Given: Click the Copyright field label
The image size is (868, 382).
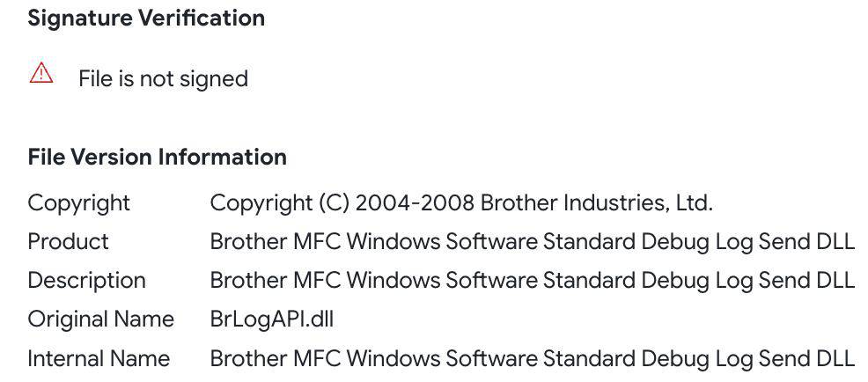Looking at the screenshot, I should (x=79, y=203).
